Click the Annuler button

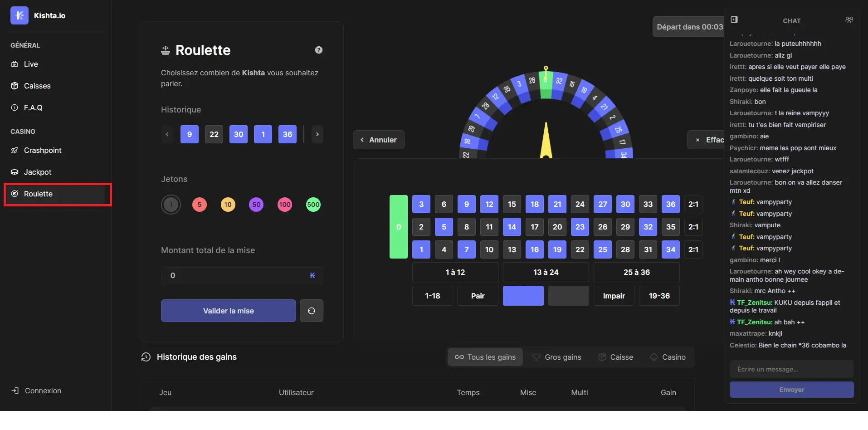(378, 140)
